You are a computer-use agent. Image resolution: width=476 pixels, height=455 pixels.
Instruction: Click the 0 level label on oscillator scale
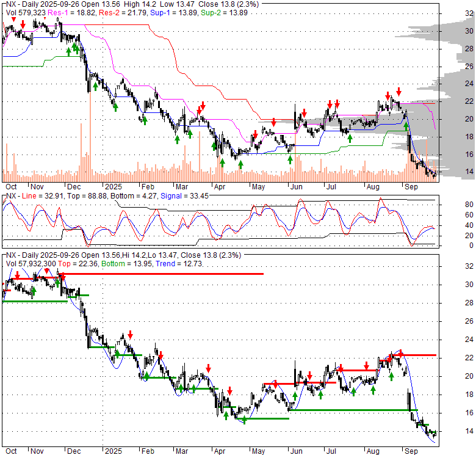[471, 246]
